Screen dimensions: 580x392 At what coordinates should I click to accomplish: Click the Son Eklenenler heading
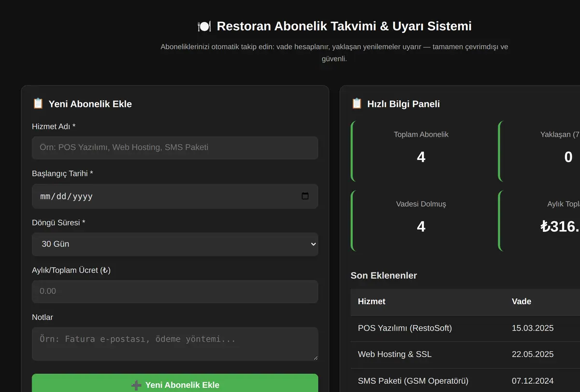click(x=384, y=276)
